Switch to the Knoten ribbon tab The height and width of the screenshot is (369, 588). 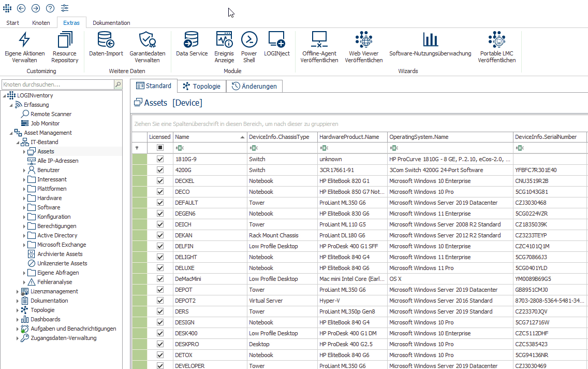[41, 23]
